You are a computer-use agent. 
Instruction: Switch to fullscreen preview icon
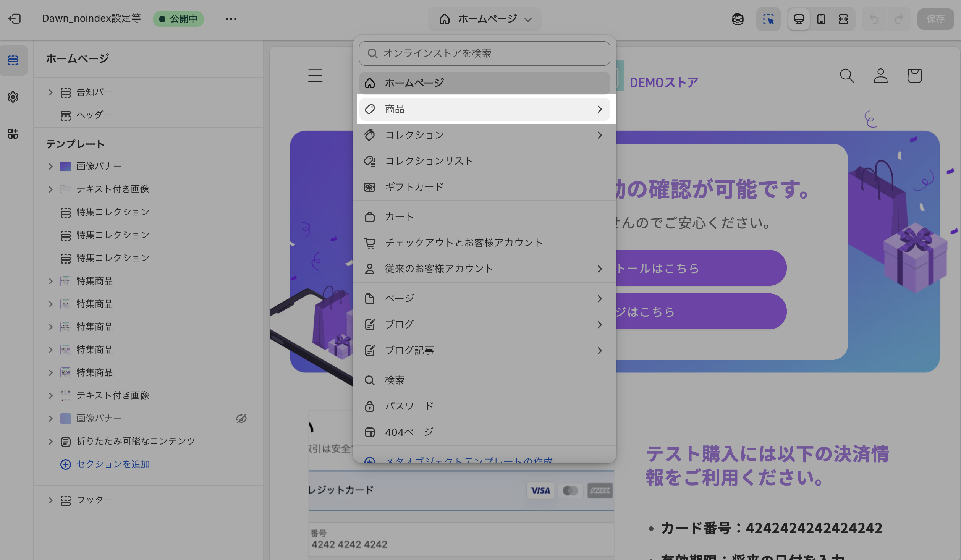(x=843, y=19)
